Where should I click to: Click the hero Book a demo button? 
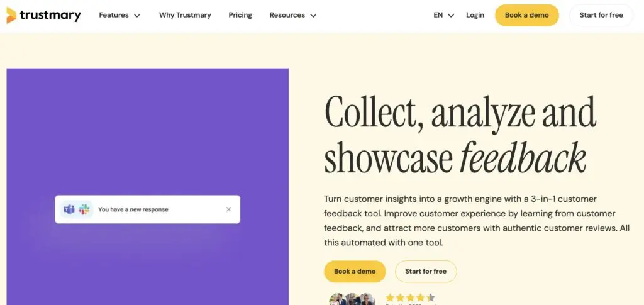pos(355,271)
